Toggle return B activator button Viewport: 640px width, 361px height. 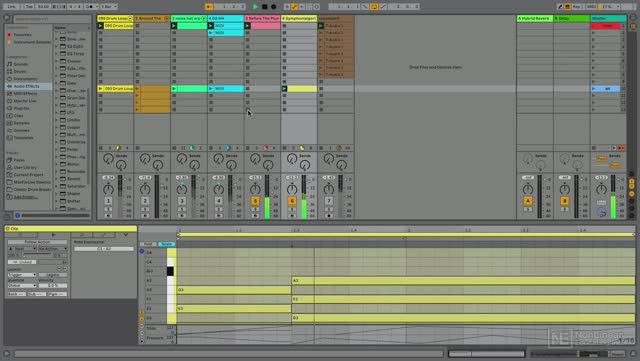[x=565, y=201]
